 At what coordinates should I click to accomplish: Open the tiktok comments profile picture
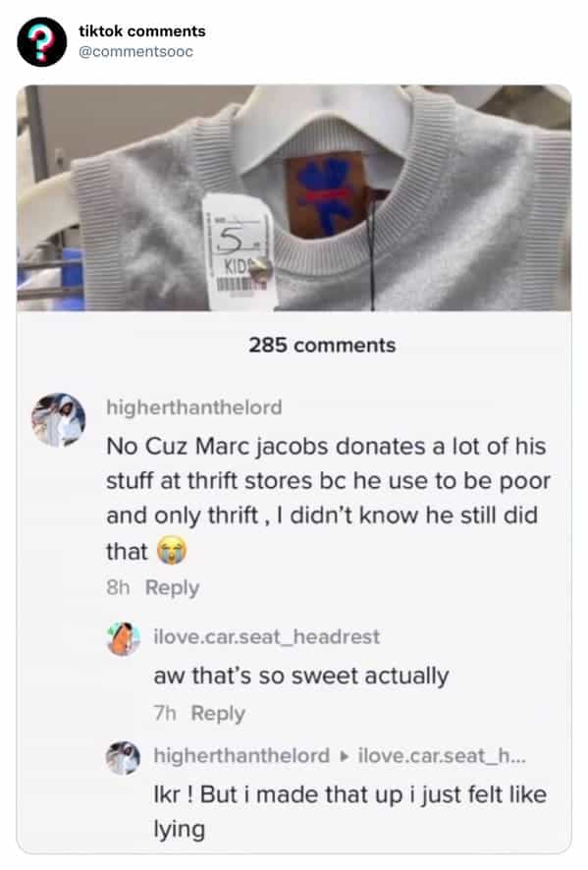(x=42, y=42)
